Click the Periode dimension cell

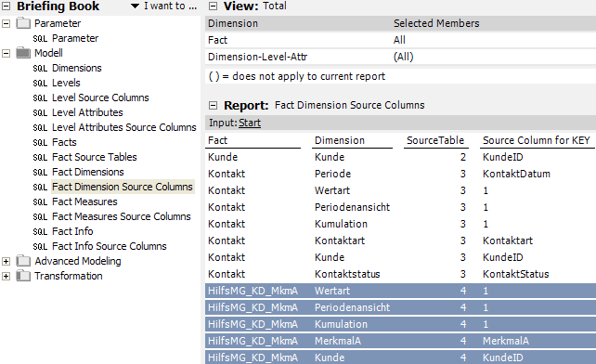click(332, 174)
